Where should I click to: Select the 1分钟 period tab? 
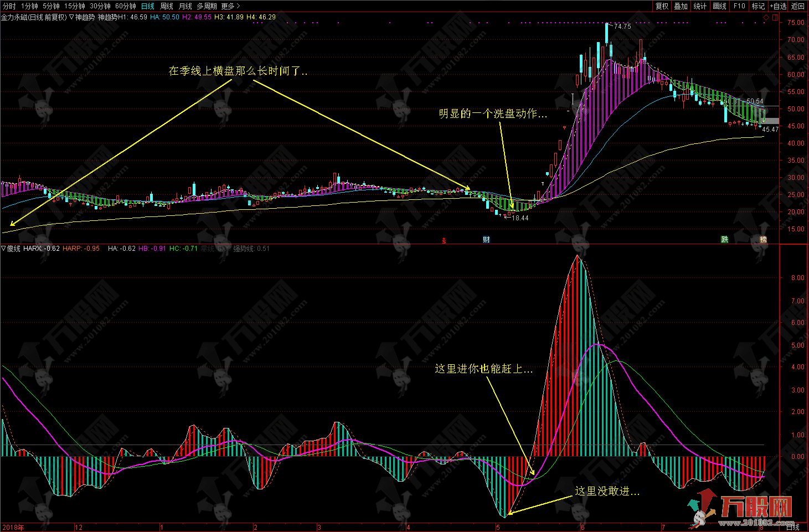click(x=29, y=6)
